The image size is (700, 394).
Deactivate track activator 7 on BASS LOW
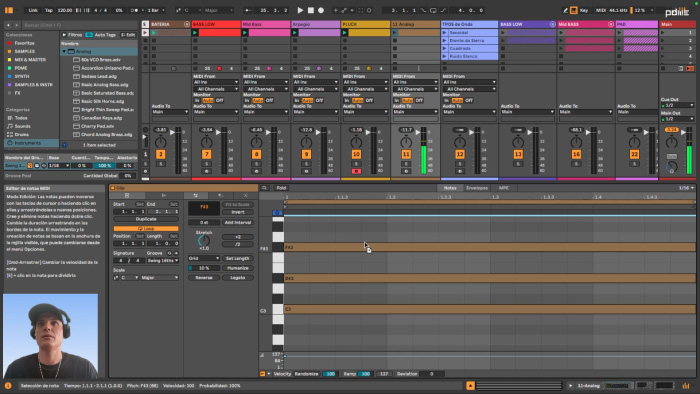206,154
